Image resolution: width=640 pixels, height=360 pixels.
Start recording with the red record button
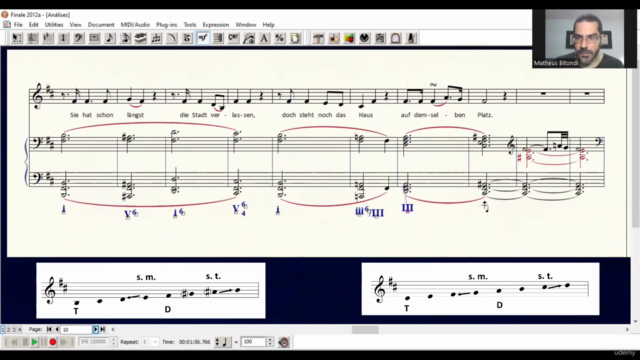[x=53, y=342]
